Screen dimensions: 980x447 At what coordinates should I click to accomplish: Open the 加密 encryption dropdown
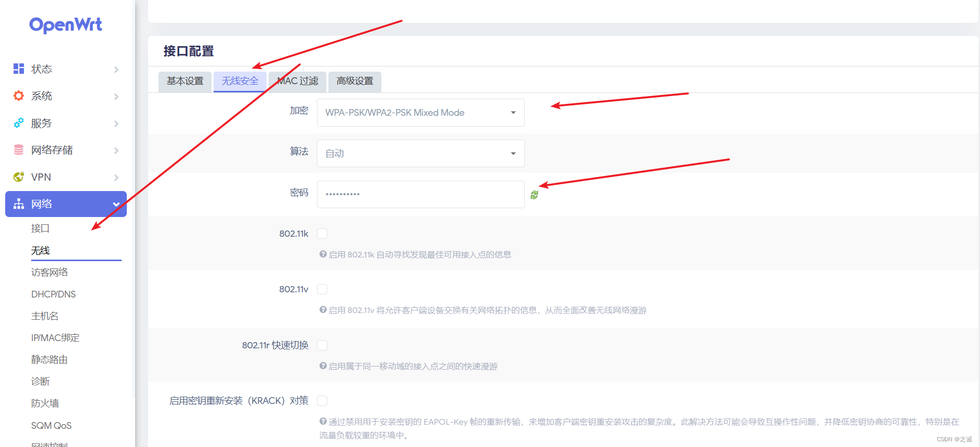tap(421, 113)
